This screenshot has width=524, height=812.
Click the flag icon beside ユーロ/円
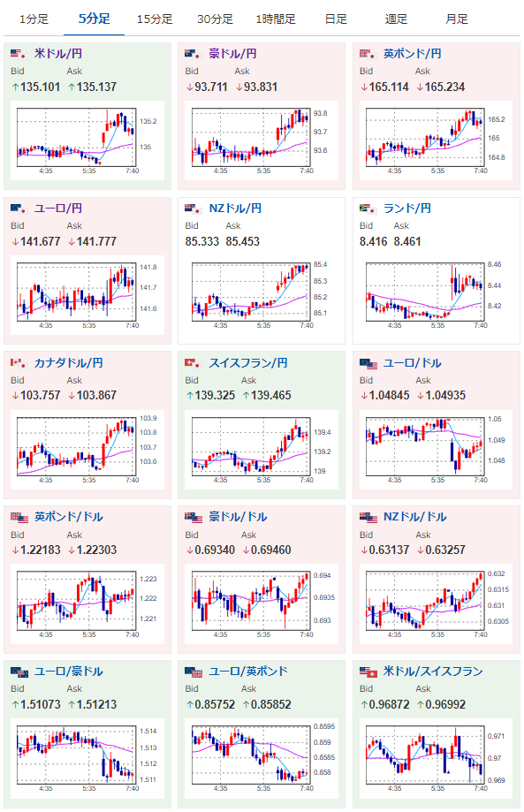[x=19, y=209]
